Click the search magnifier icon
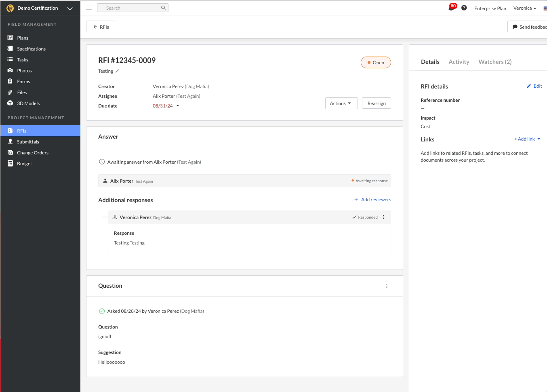Image resolution: width=547 pixels, height=392 pixels. 164,8
